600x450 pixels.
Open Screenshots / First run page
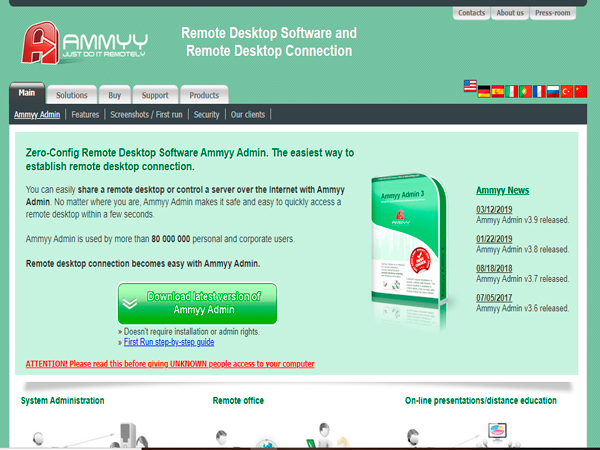pyautogui.click(x=147, y=114)
